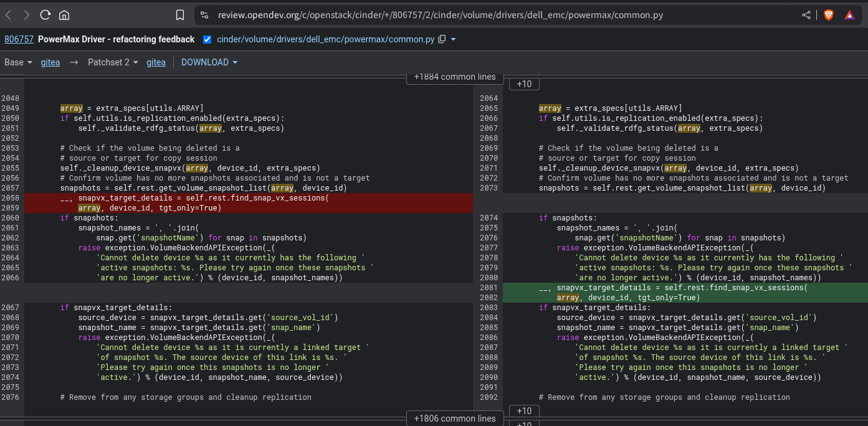Image resolution: width=868 pixels, height=426 pixels.
Task: Bookmark this page with the bookmark icon
Action: click(180, 15)
